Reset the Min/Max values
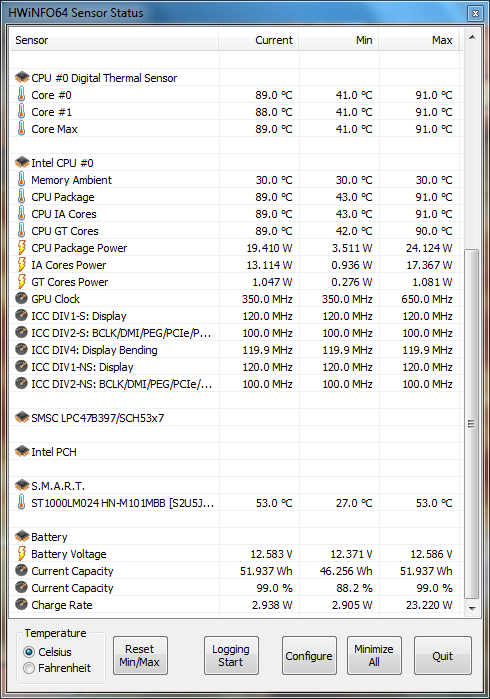490x699 pixels. pos(140,655)
